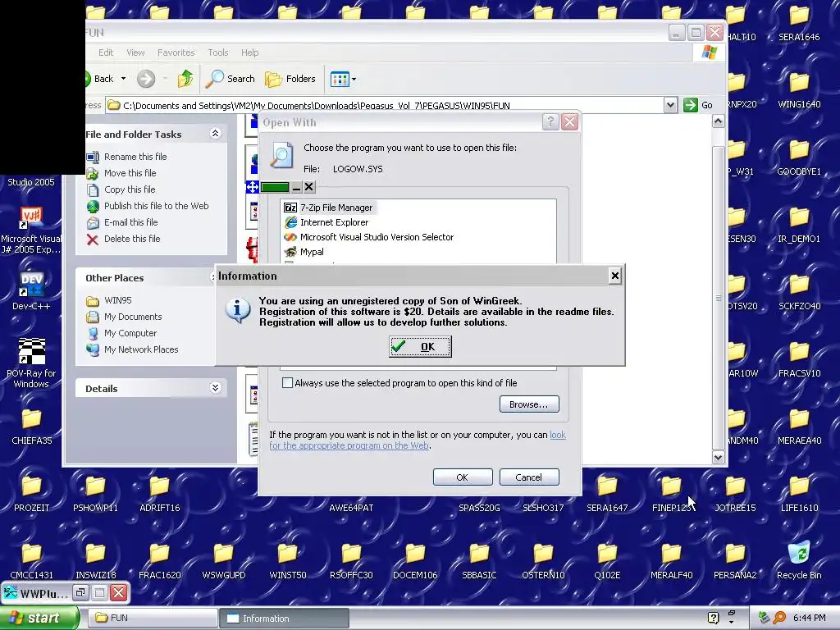Screen dimensions: 840x630
Task: Open the Edit menu in FUN window
Action: tap(106, 52)
